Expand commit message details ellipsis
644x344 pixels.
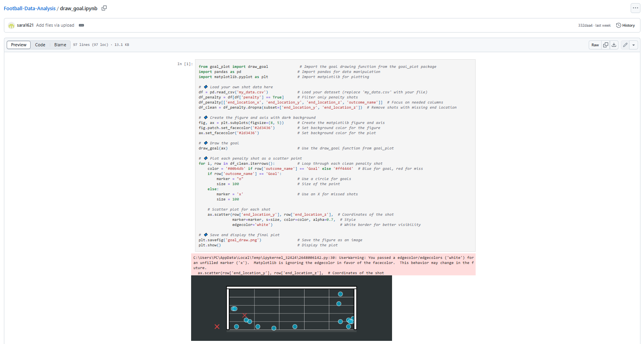(81, 25)
